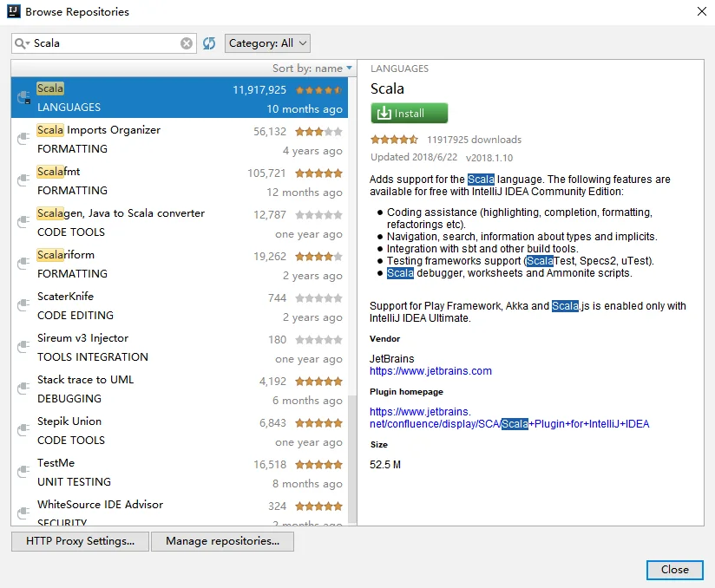Clear the Scala search text
The width and height of the screenshot is (715, 588).
pyautogui.click(x=186, y=43)
